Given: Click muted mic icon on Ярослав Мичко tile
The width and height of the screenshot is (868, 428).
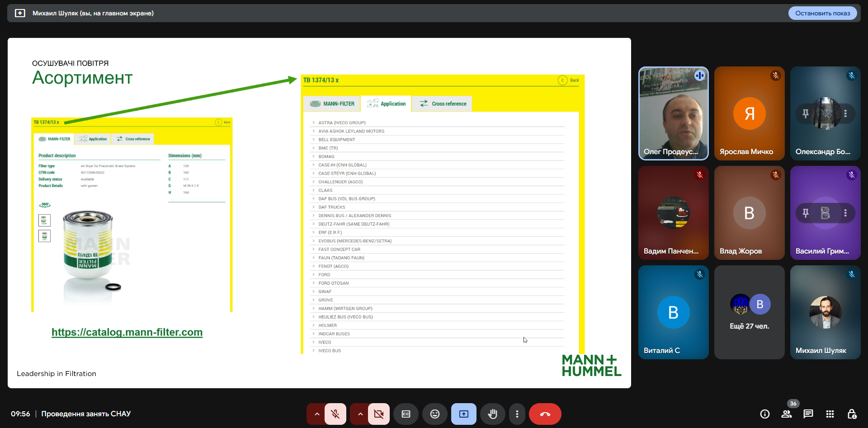Looking at the screenshot, I should [x=776, y=75].
